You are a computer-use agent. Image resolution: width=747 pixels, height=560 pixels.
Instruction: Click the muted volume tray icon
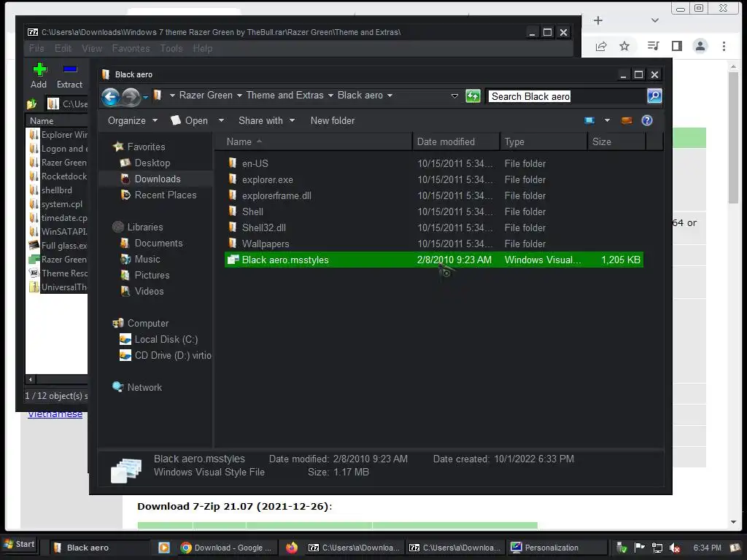(x=675, y=548)
